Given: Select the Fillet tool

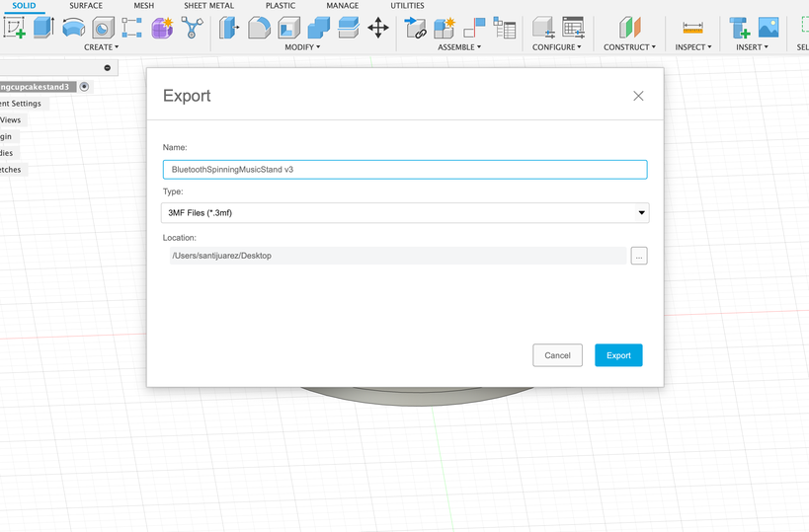Looking at the screenshot, I should coord(259,28).
